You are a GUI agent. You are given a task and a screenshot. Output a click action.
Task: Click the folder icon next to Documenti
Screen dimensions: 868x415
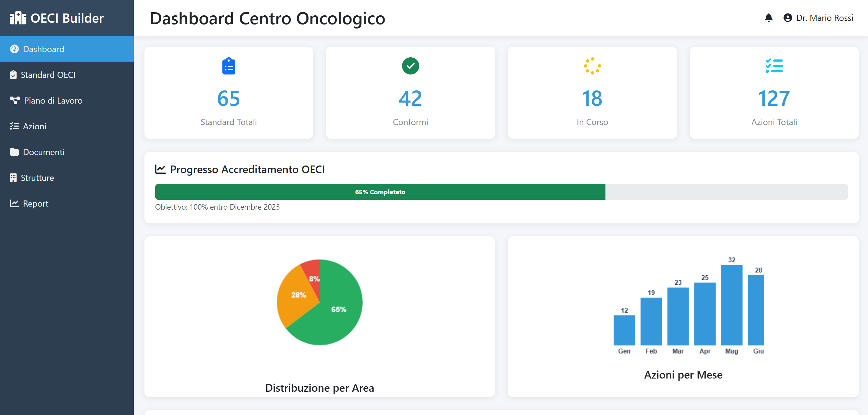14,152
